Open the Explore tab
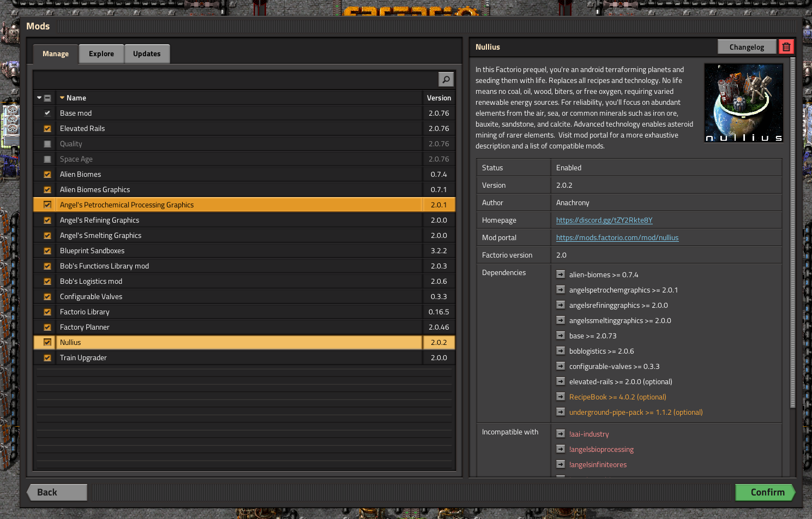 tap(101, 54)
